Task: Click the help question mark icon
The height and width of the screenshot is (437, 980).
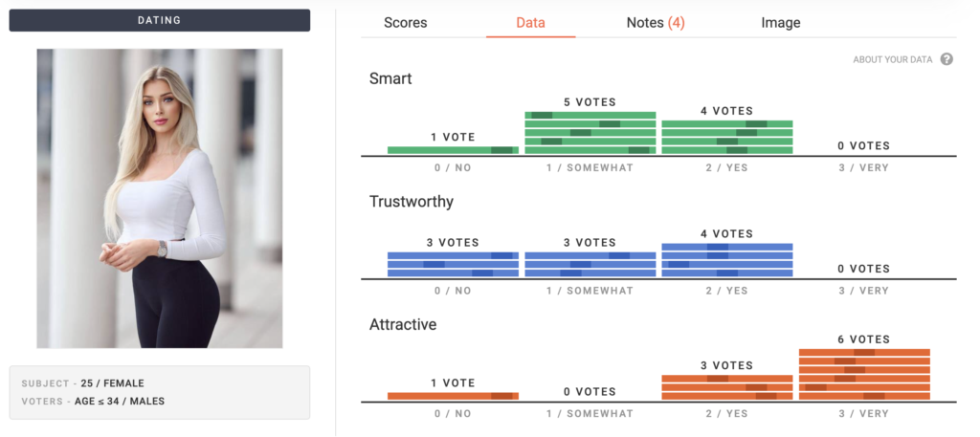Action: (947, 59)
